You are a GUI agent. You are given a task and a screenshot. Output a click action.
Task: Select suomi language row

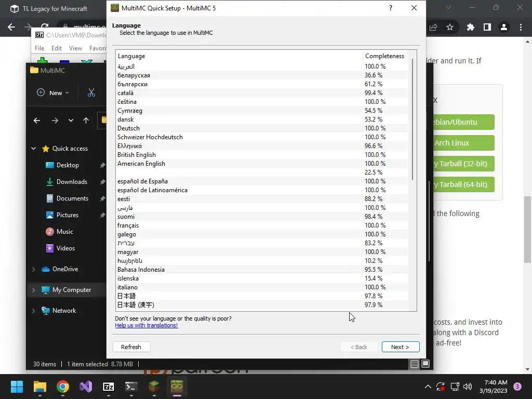click(262, 217)
